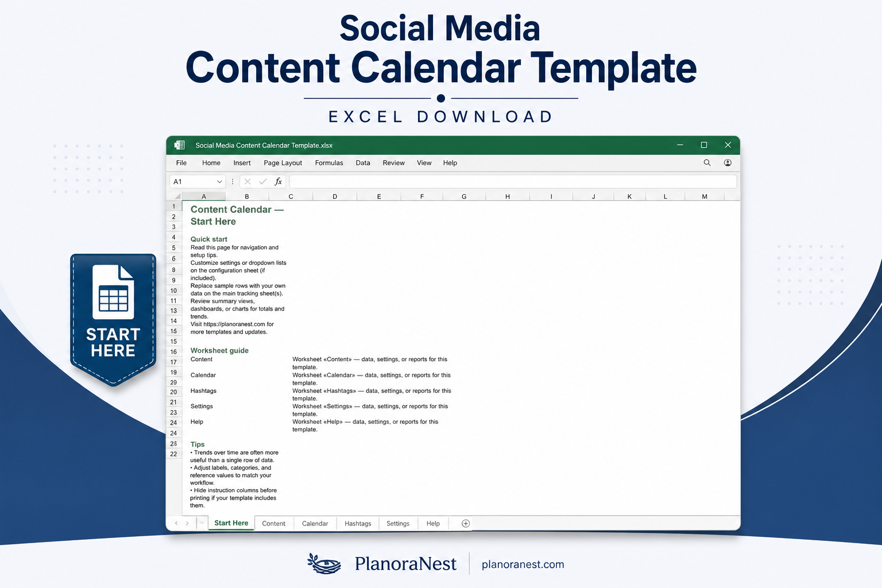Select column B header
This screenshot has width=882, height=588.
click(x=247, y=196)
